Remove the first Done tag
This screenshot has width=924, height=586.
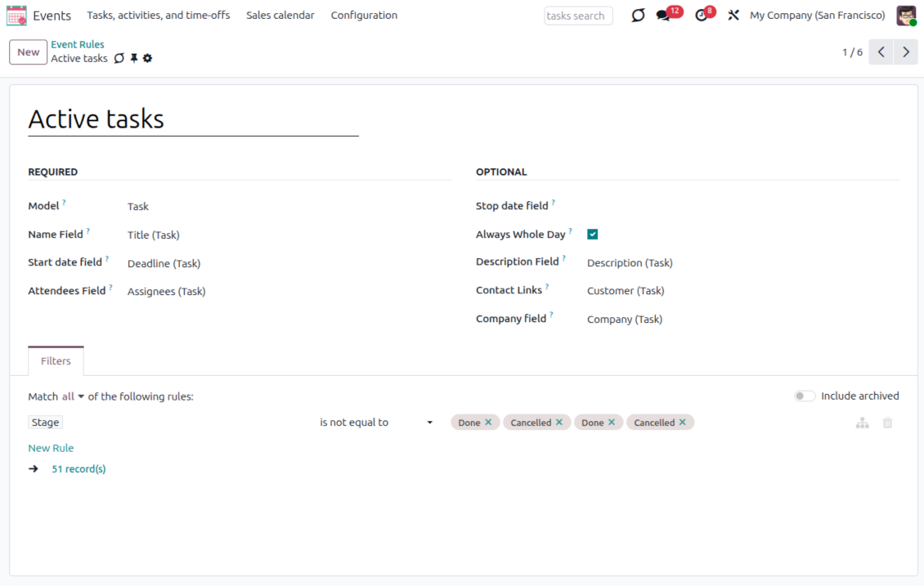click(x=488, y=423)
